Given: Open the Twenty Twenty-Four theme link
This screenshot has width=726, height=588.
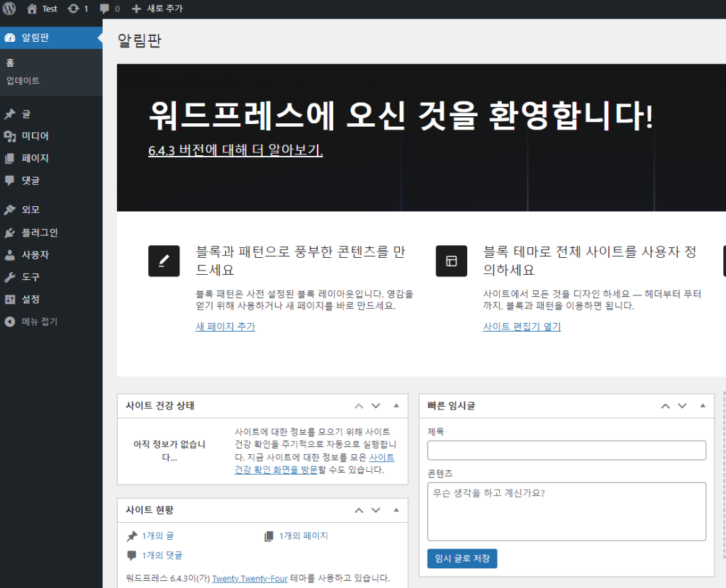Looking at the screenshot, I should point(250,578).
